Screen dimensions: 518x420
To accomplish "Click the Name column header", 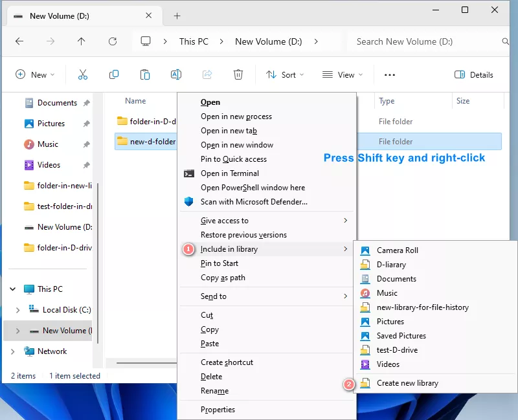I will point(135,101).
